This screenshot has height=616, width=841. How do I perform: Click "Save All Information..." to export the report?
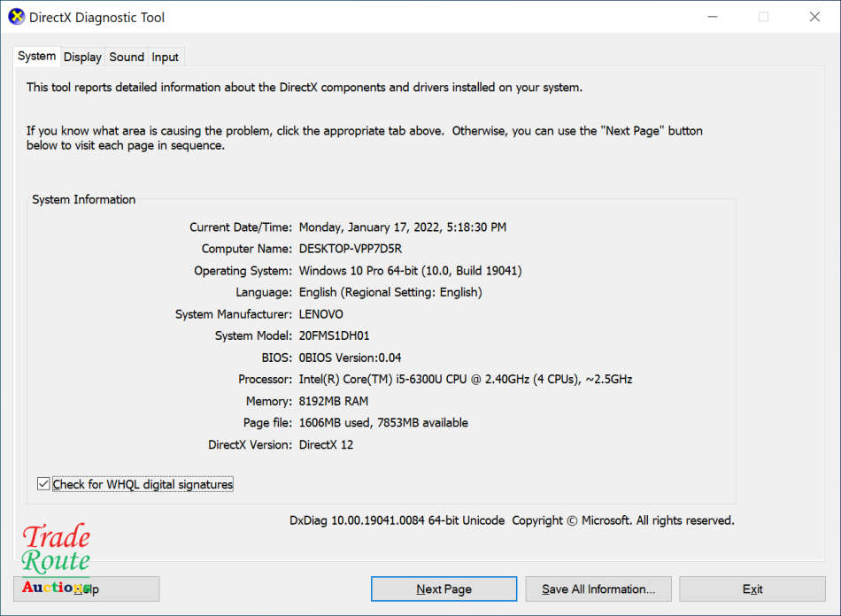(598, 589)
